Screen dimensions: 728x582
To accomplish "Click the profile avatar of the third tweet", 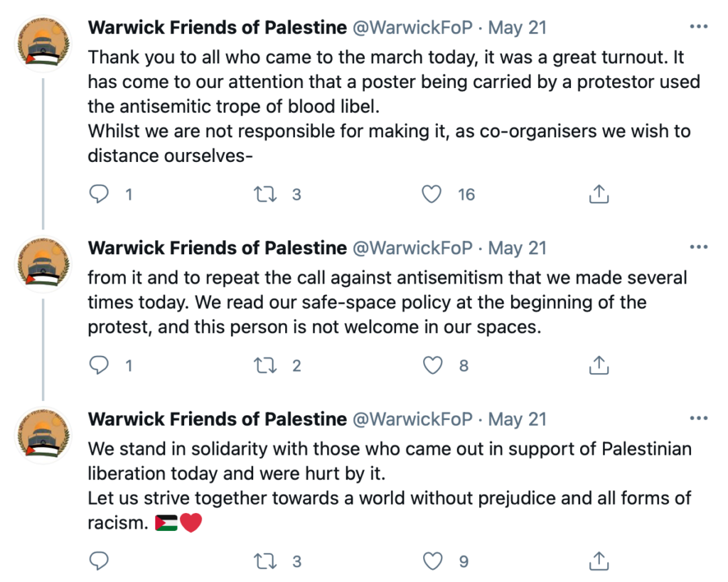I will (x=43, y=436).
